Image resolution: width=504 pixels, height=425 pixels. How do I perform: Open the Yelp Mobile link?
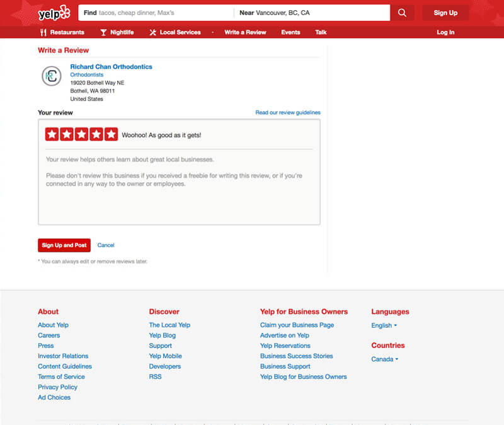[x=165, y=356]
